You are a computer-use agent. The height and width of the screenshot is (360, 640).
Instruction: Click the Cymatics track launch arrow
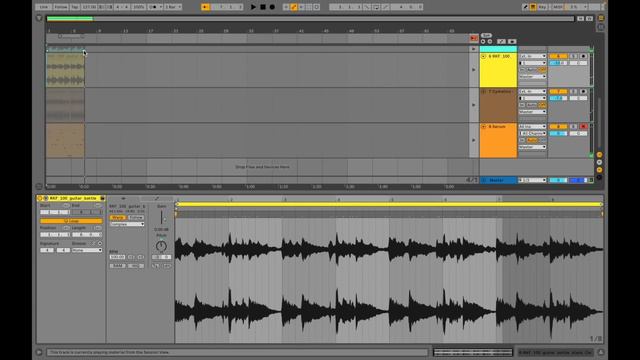473,105
